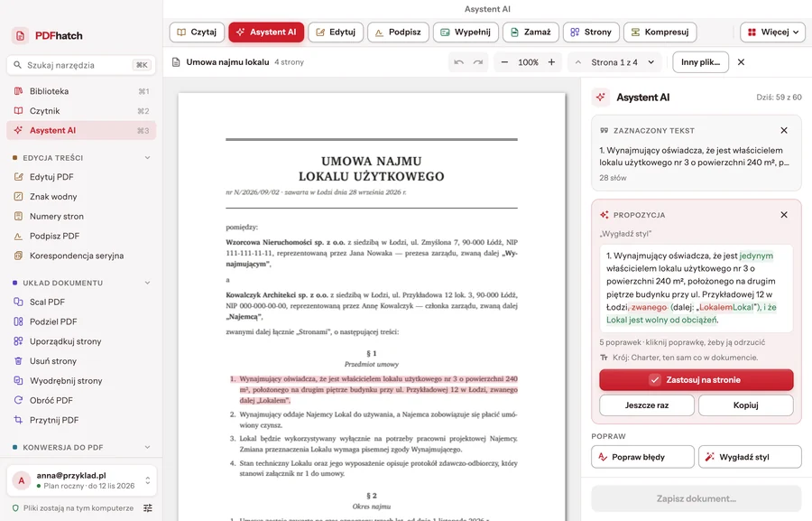Open the Edytuj PDF tool
The image size is (812, 521).
tap(81, 177)
